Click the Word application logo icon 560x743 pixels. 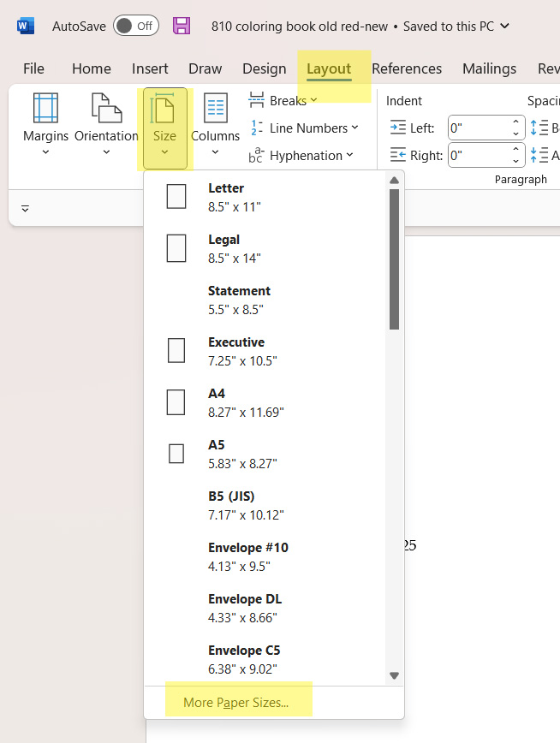[x=26, y=26]
